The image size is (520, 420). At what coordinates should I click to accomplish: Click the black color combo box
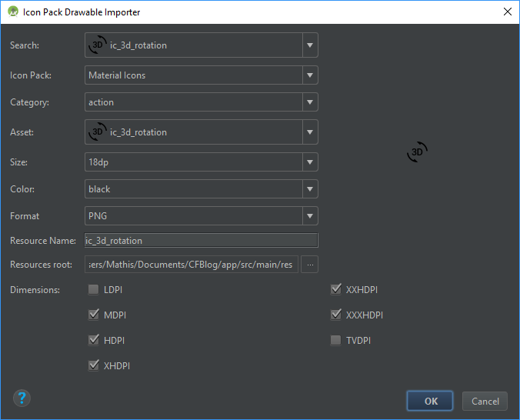pos(202,189)
